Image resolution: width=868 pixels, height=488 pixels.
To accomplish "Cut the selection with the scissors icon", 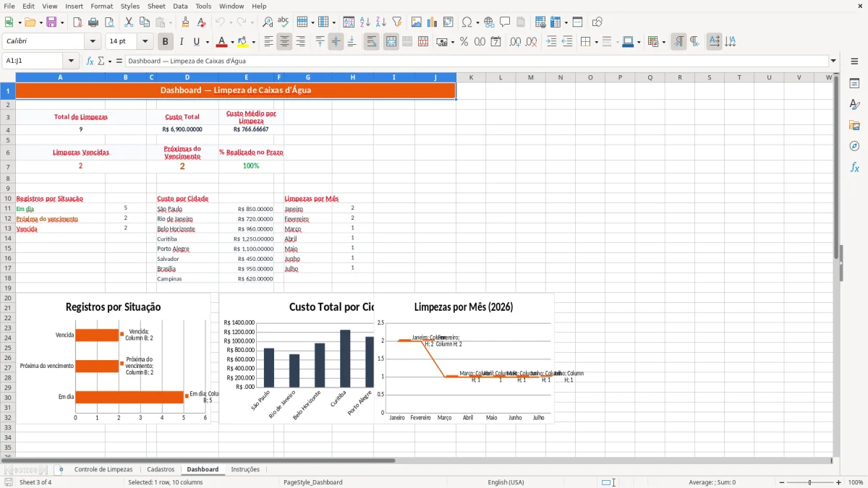I will coord(129,22).
